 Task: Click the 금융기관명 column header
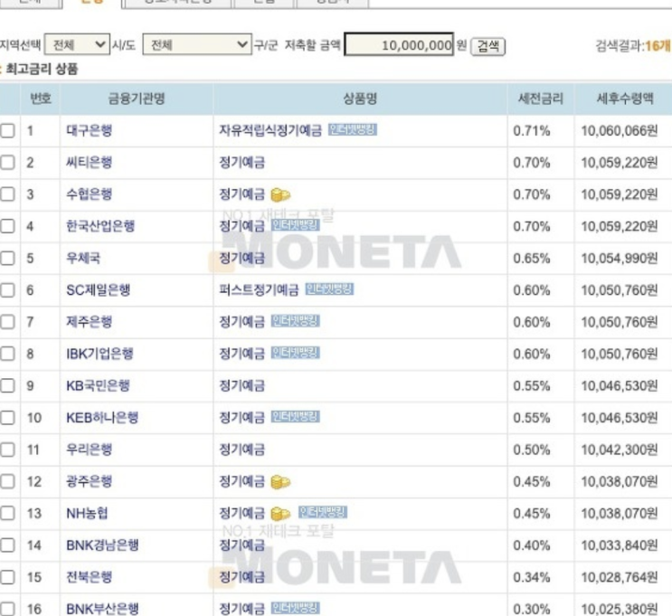(137, 99)
